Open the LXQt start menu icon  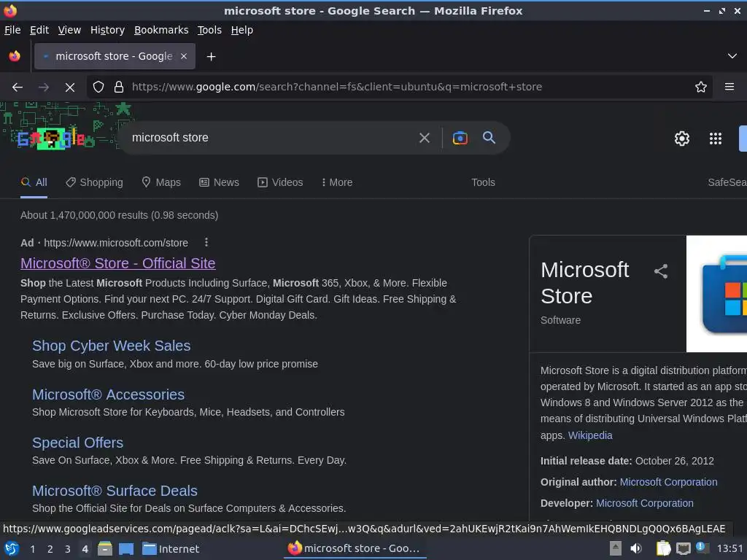coord(12,548)
